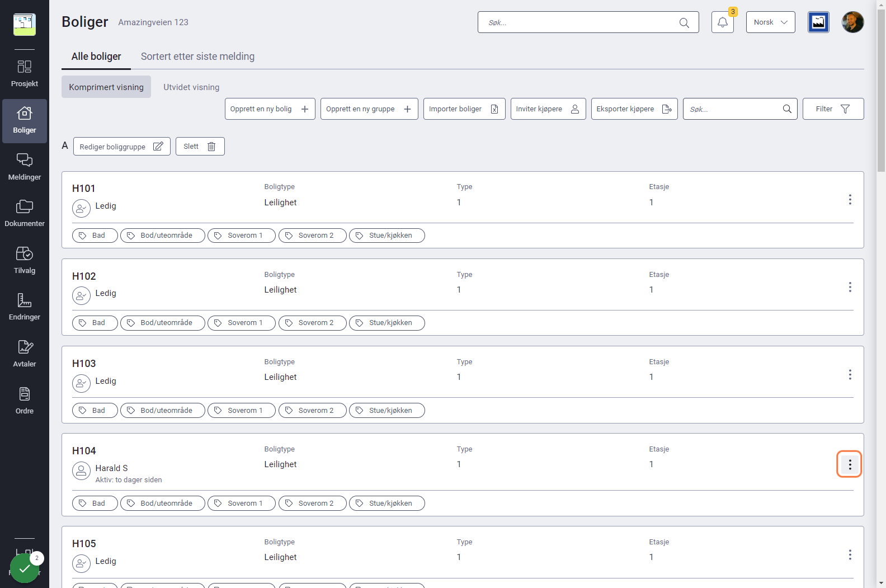886x588 pixels.
Task: Toggle the Soverom 1 tag on H101
Action: (242, 236)
